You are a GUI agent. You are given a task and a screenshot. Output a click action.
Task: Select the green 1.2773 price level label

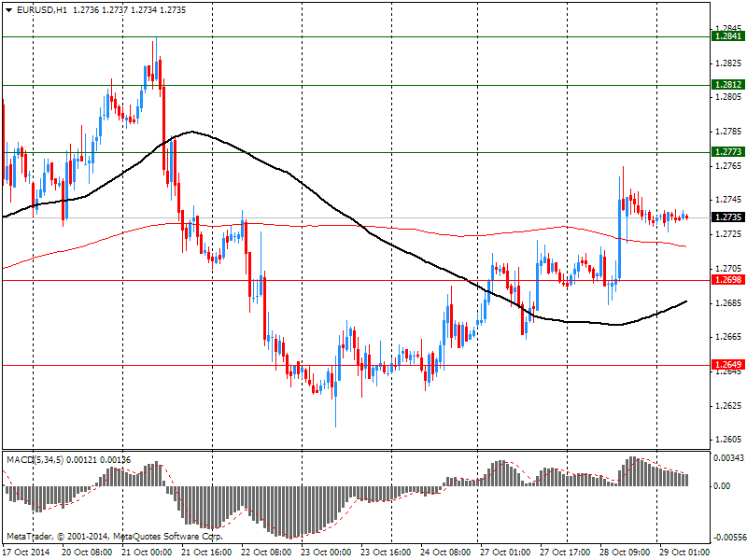point(728,152)
